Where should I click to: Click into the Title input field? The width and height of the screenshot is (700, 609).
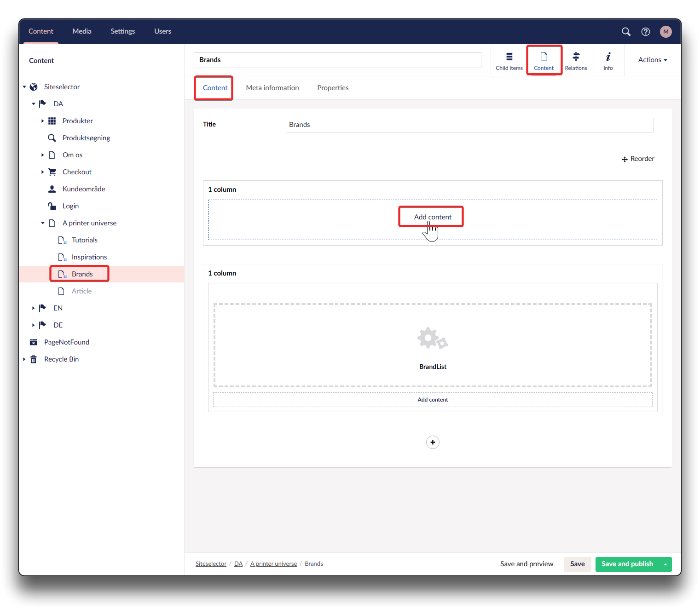point(469,125)
